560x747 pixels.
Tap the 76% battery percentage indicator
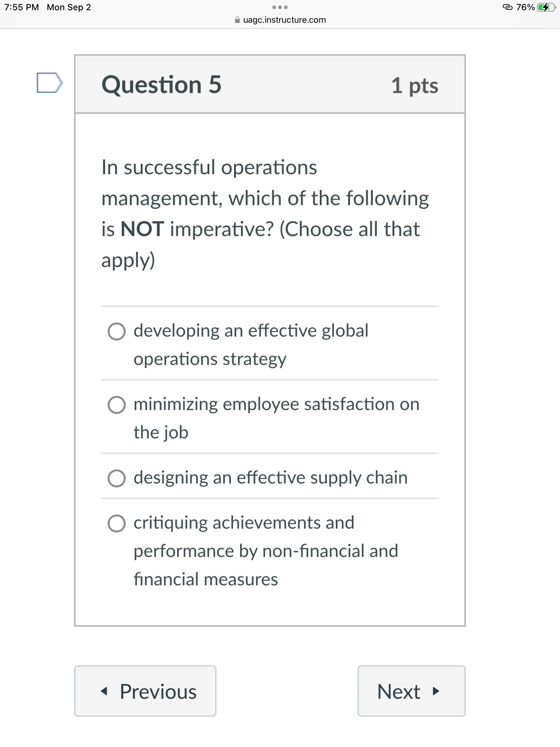pyautogui.click(x=525, y=7)
